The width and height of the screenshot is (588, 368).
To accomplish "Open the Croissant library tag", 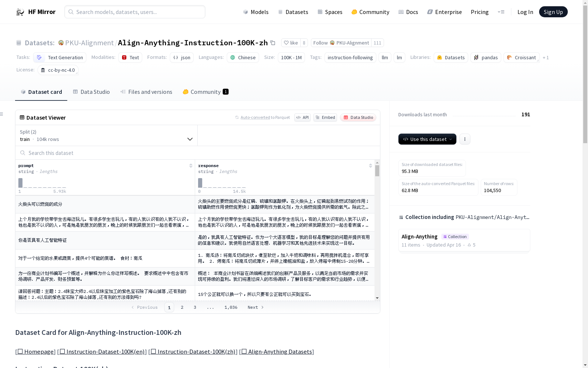I will [x=521, y=57].
